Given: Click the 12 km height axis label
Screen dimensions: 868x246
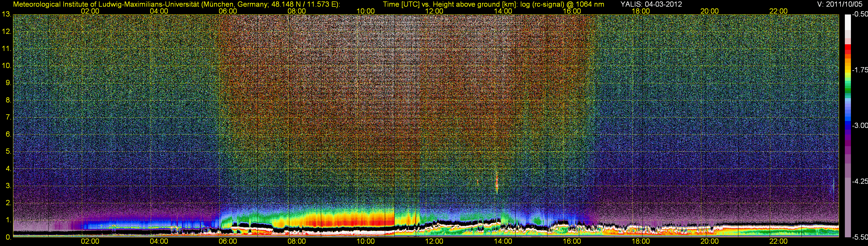Looking at the screenshot, I should (x=6, y=32).
